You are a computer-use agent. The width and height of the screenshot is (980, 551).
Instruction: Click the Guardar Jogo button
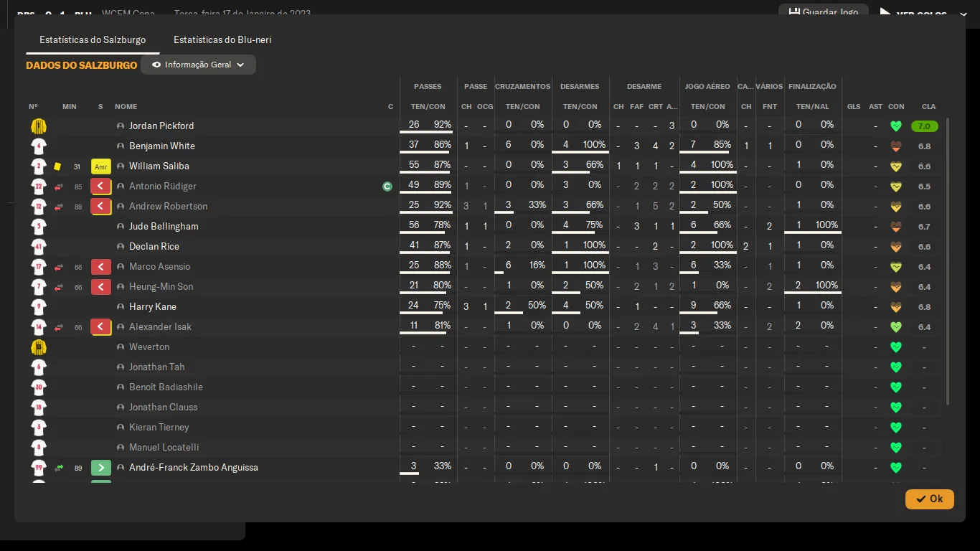tap(823, 12)
